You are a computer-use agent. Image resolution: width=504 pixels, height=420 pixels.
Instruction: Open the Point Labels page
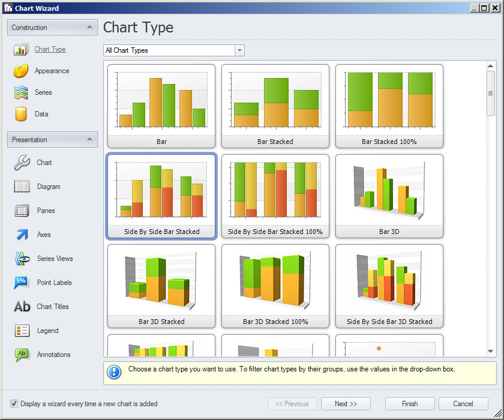(55, 283)
